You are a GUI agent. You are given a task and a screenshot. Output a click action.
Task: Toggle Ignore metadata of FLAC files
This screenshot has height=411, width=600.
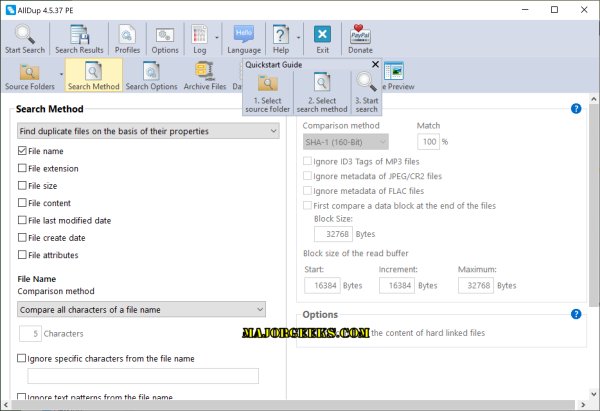point(307,191)
